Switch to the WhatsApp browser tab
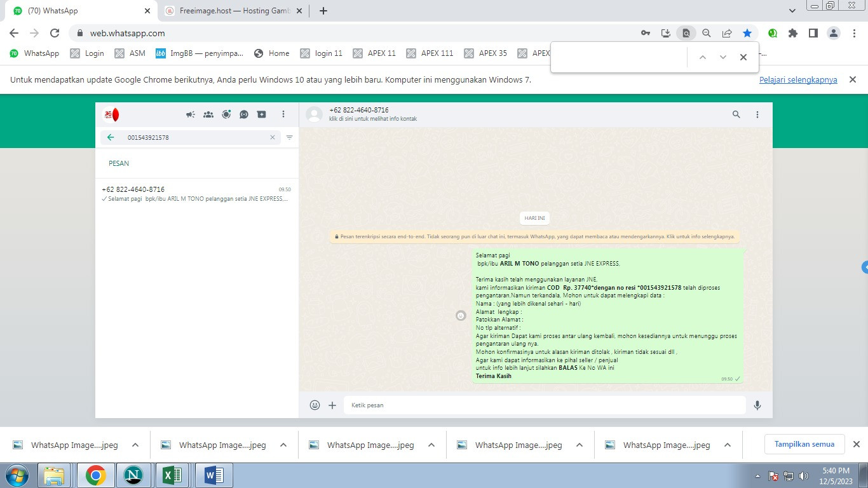This screenshot has width=868, height=488. coord(81,11)
